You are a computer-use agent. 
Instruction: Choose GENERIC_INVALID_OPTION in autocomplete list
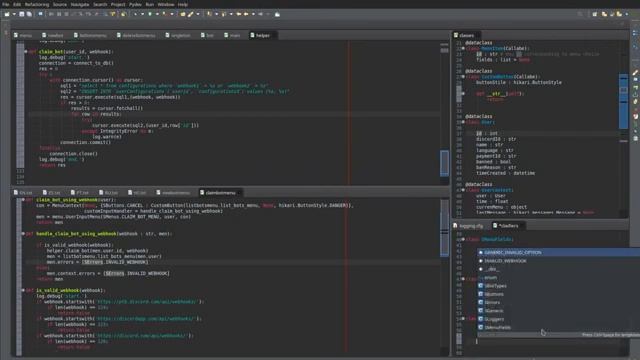558,253
